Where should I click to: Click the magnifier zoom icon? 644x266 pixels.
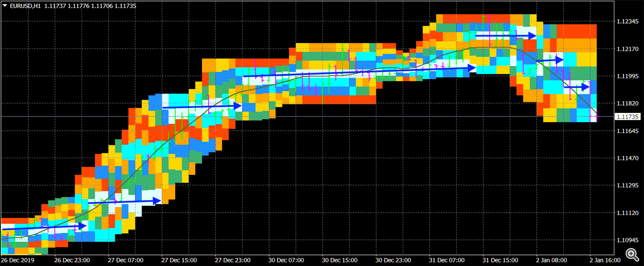[632, 254]
